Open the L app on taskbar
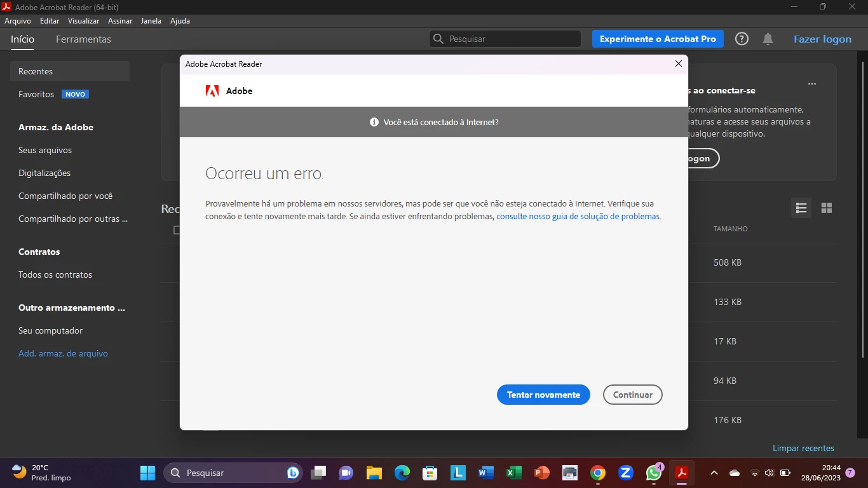 (458, 473)
